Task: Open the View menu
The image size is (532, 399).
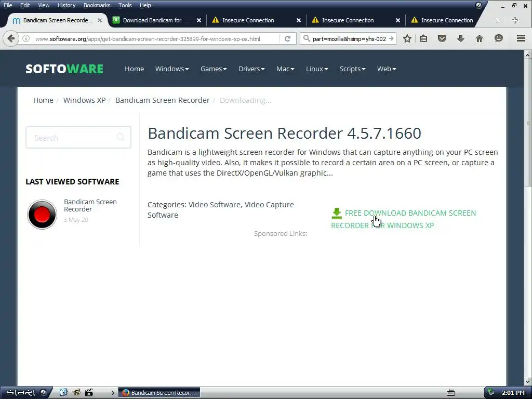Action: click(x=44, y=5)
